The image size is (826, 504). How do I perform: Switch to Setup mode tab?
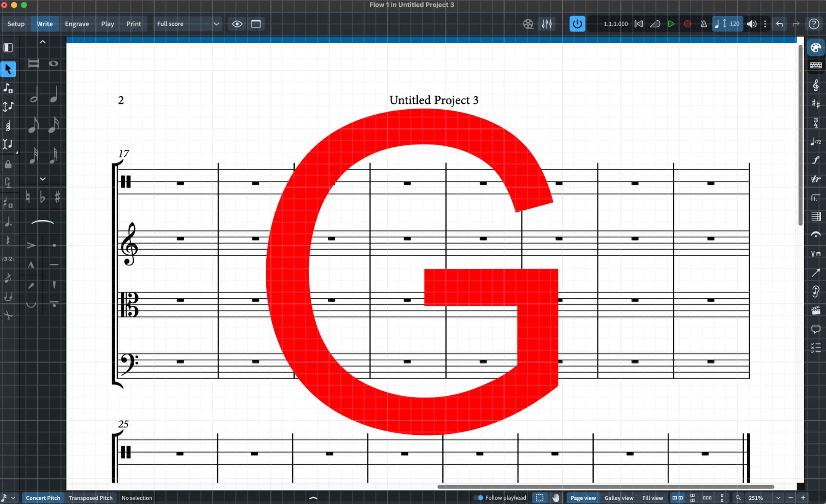point(16,24)
